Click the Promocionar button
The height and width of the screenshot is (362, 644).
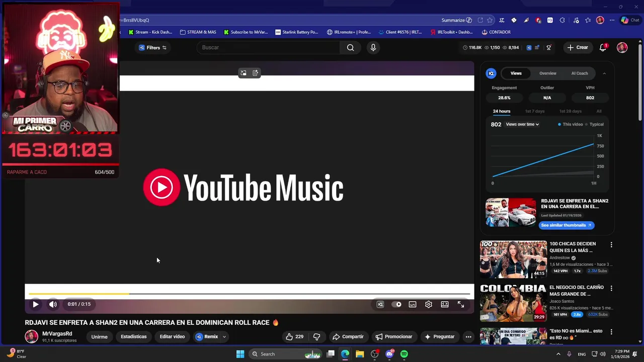click(x=394, y=337)
